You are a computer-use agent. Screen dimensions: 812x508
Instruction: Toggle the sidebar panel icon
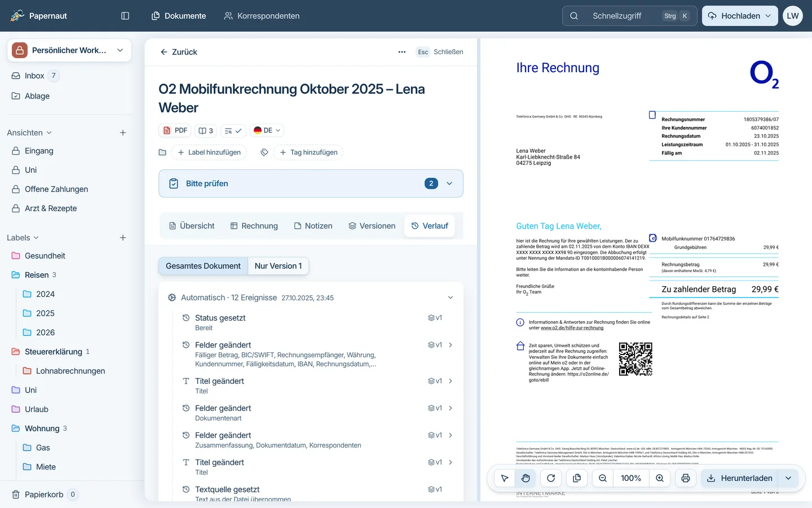pos(125,16)
